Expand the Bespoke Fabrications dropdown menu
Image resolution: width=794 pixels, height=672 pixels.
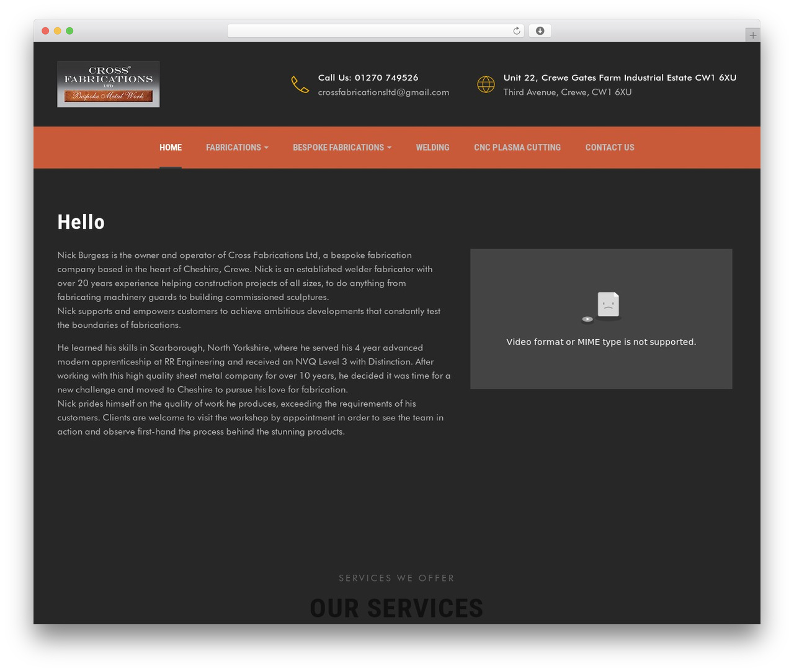coord(342,148)
